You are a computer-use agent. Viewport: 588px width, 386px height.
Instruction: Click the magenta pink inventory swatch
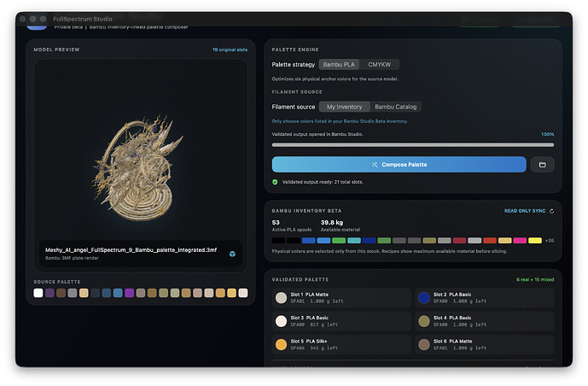(x=520, y=241)
